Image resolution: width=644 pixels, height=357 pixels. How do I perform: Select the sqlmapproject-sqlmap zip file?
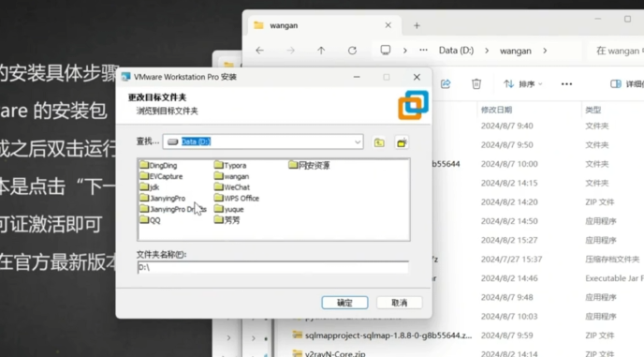[x=382, y=335]
